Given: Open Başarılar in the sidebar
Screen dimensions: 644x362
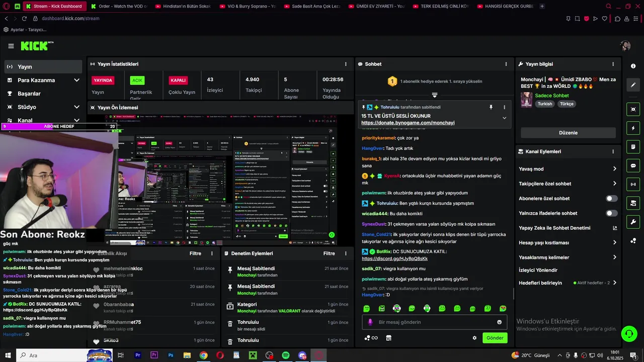Looking at the screenshot, I should click(x=43, y=94).
